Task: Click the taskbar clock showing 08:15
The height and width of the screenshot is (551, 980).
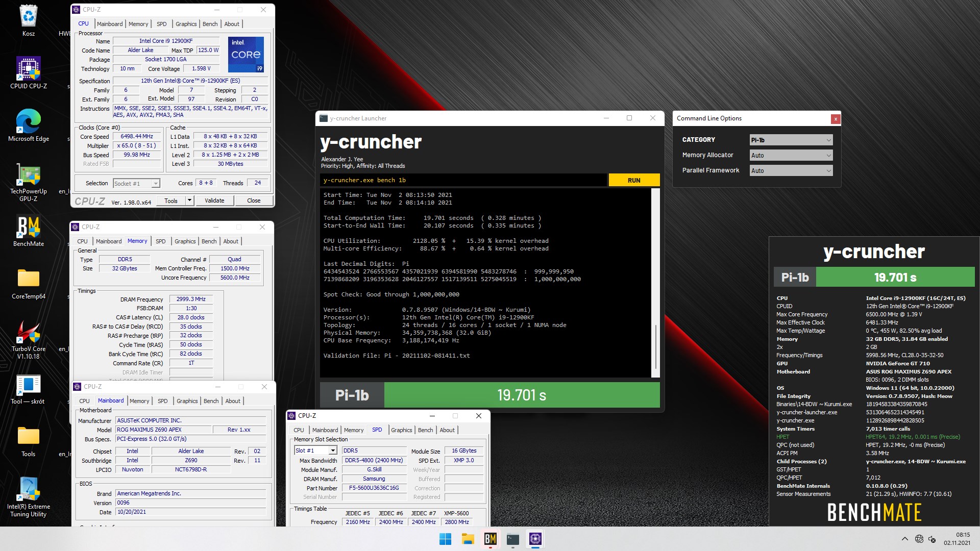Action: pos(957,539)
